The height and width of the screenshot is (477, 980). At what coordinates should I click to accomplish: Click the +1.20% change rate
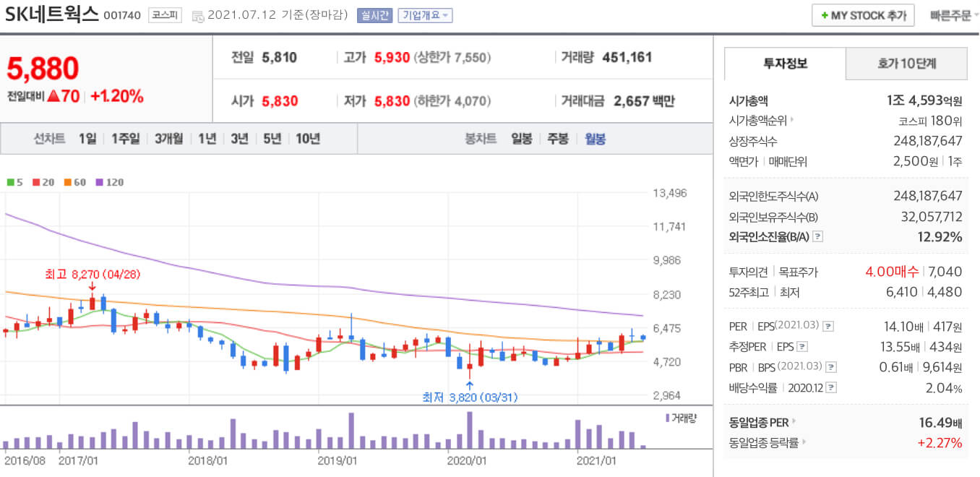pos(117,96)
